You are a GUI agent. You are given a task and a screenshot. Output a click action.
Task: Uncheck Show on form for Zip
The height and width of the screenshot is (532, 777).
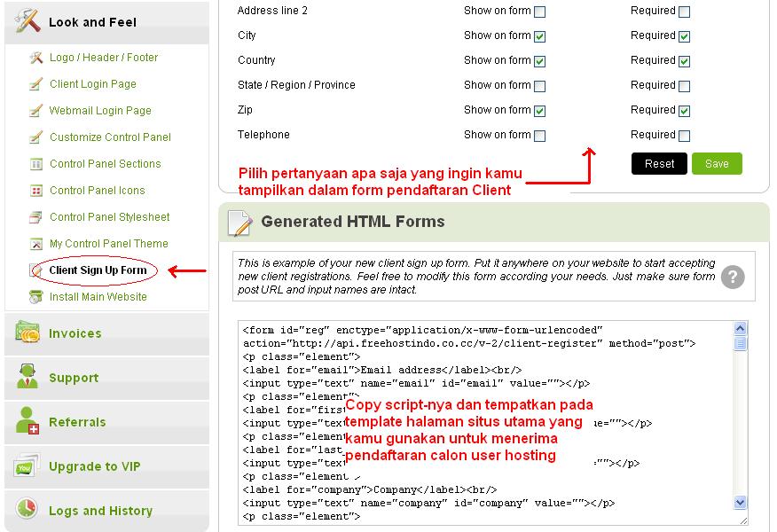click(540, 111)
